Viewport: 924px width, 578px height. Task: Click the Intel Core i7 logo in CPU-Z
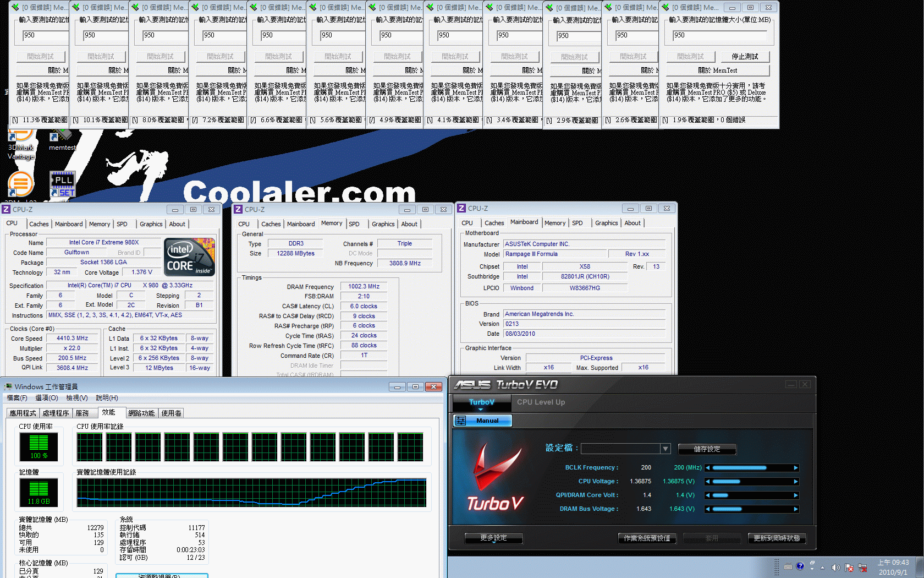(x=190, y=257)
